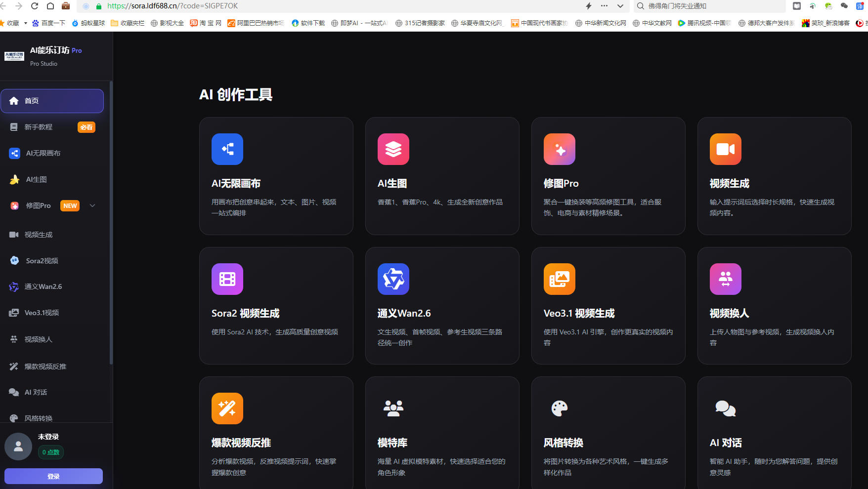Open 视频换人 in the sidebar

(52, 339)
